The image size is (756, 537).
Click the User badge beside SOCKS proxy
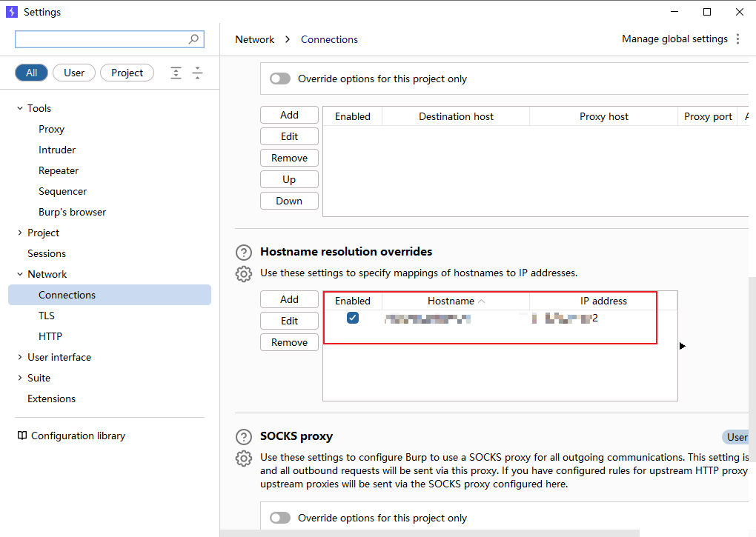(x=736, y=437)
